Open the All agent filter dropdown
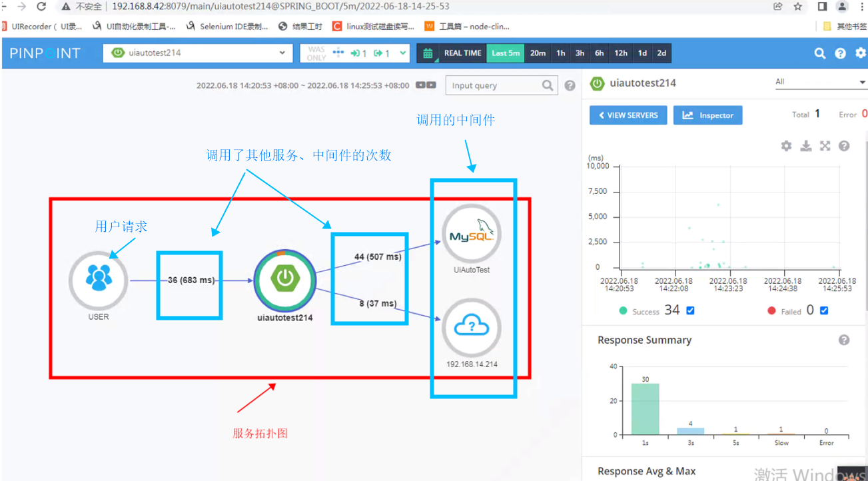This screenshot has height=481, width=868. [x=820, y=82]
